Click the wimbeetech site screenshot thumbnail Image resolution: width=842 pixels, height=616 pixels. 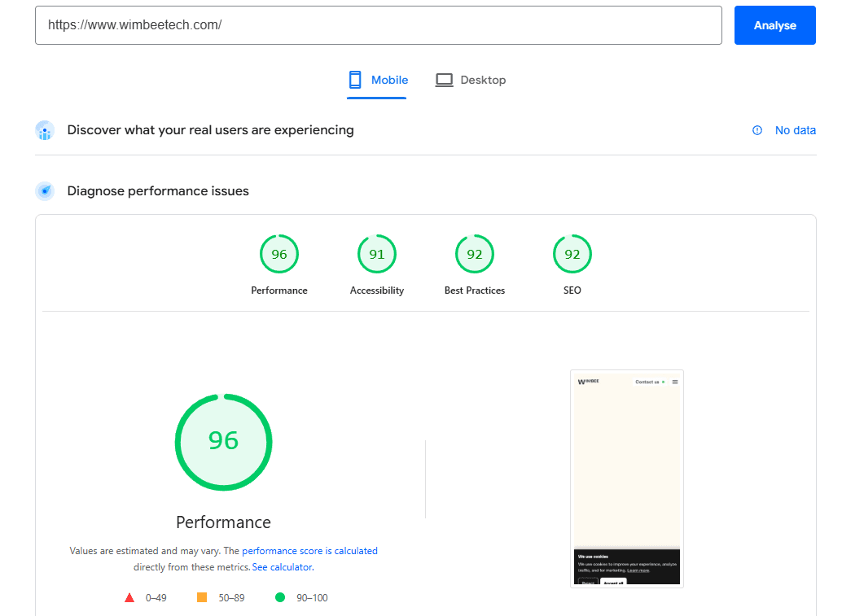pyautogui.click(x=626, y=478)
